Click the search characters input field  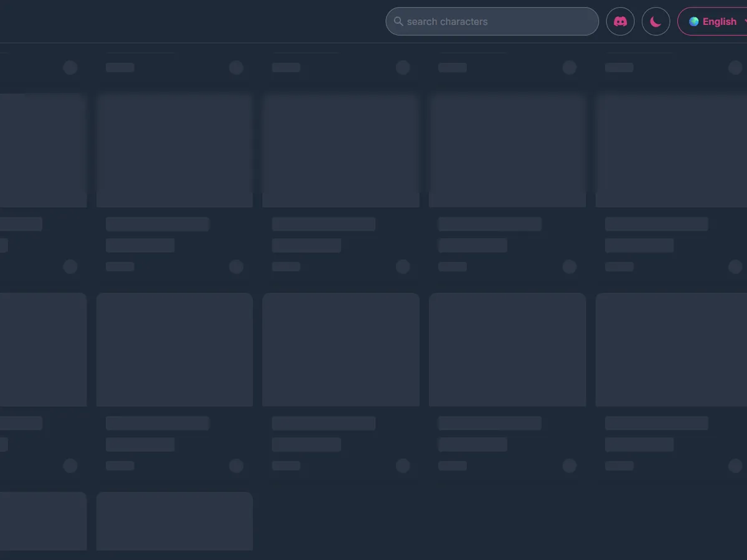(492, 21)
